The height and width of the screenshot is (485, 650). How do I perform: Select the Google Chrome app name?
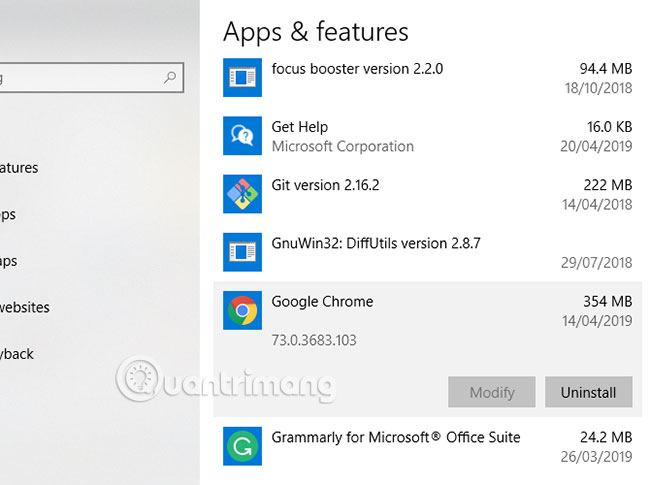point(323,302)
